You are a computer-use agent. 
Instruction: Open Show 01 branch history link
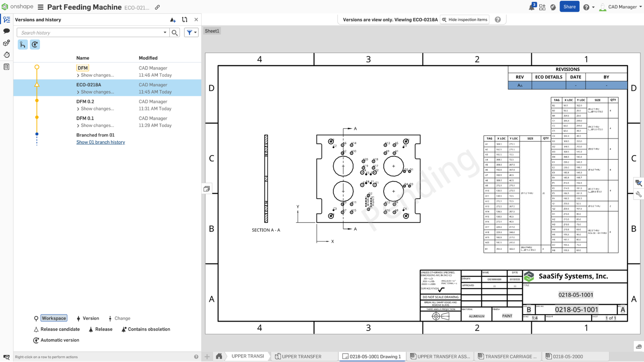tap(101, 142)
